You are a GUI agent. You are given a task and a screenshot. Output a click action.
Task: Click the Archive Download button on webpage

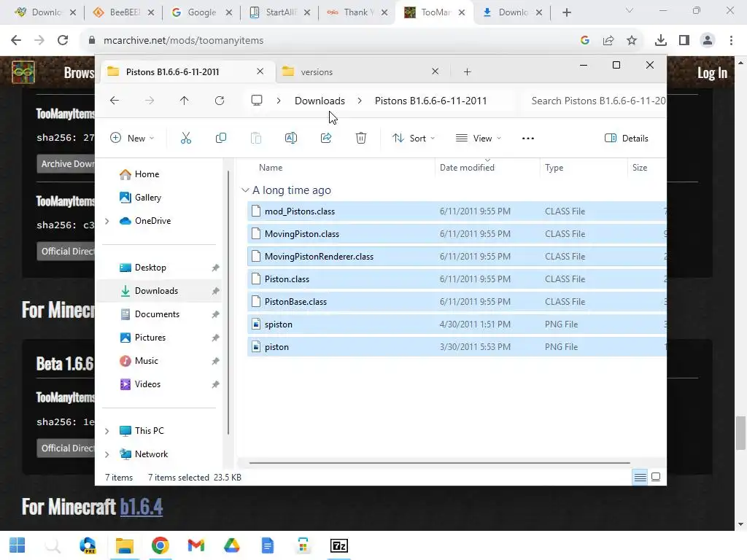(x=66, y=164)
